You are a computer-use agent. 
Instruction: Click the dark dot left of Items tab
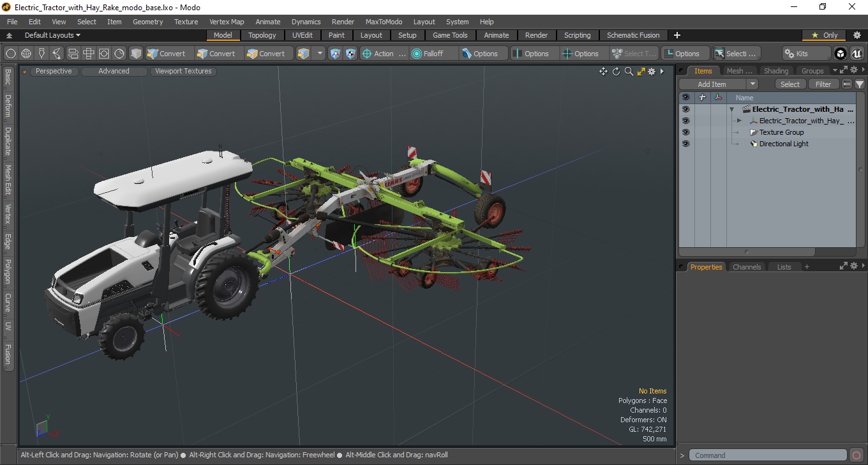682,71
